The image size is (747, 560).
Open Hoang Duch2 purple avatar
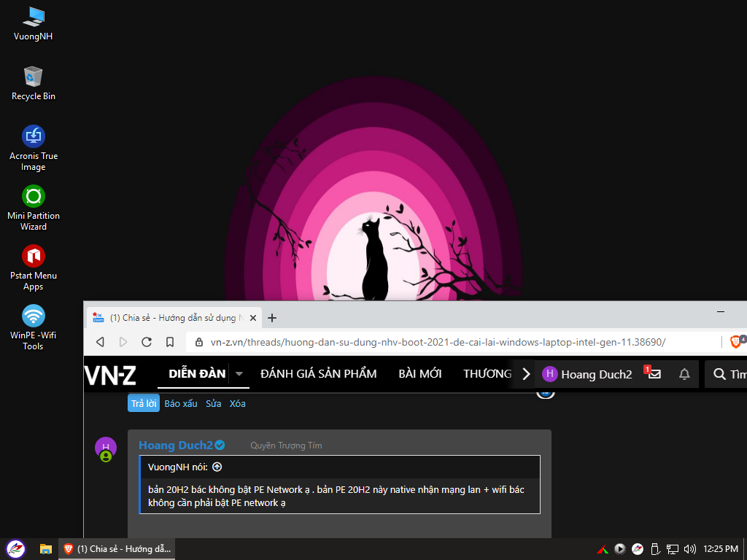(x=106, y=448)
